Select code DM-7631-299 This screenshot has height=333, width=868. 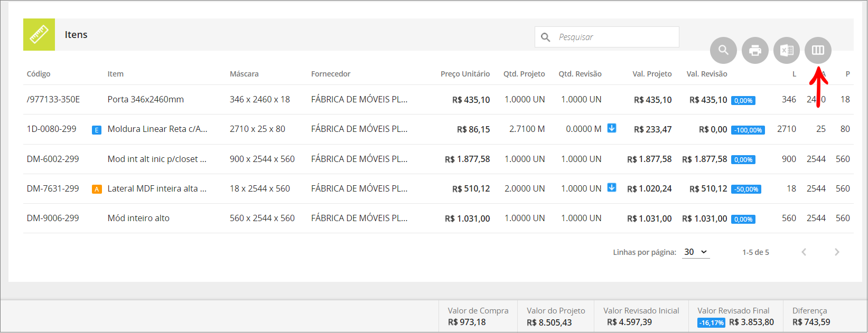click(x=53, y=188)
